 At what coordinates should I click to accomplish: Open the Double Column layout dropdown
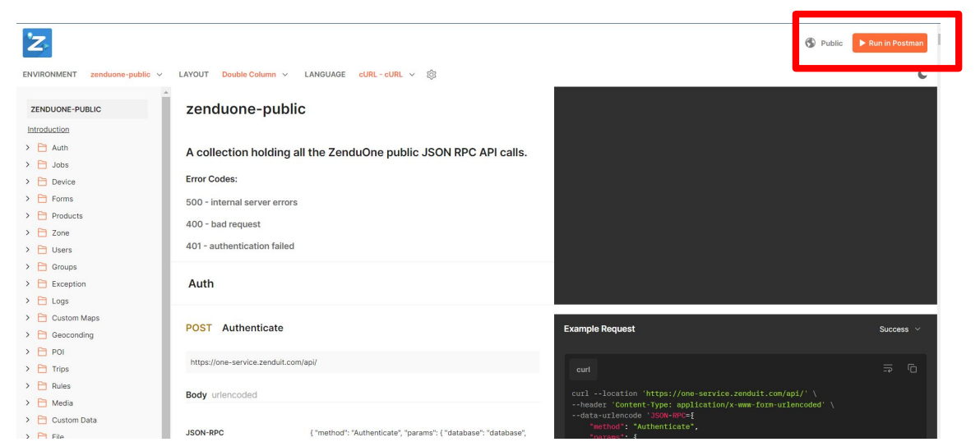pos(255,74)
